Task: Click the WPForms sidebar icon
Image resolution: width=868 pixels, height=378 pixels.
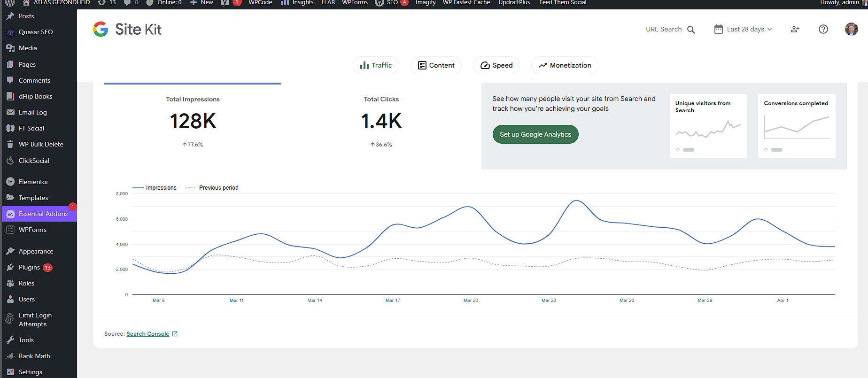Action: pos(10,230)
